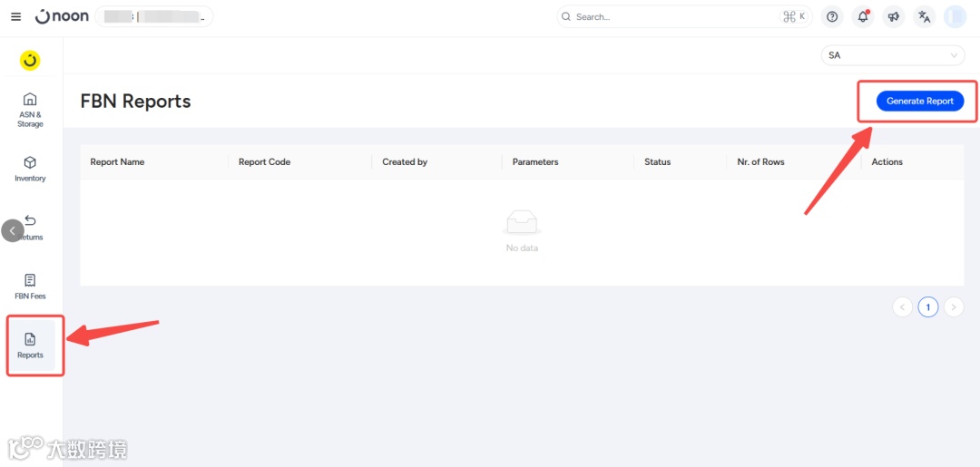
Task: Click the yellow noon circle logo in sidebar
Action: pyautogui.click(x=30, y=61)
